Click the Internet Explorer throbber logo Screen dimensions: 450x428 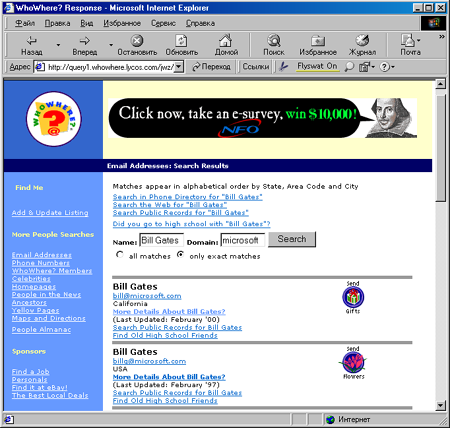433,23
